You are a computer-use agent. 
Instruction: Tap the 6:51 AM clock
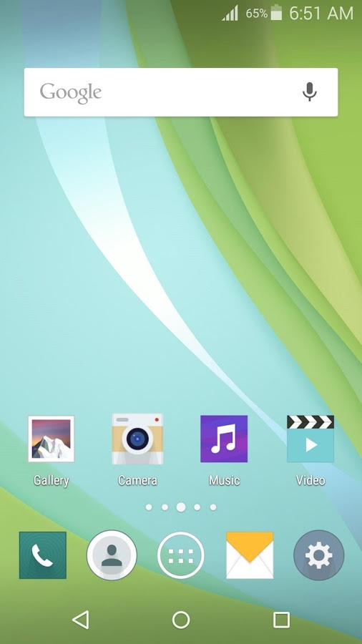coord(321,13)
